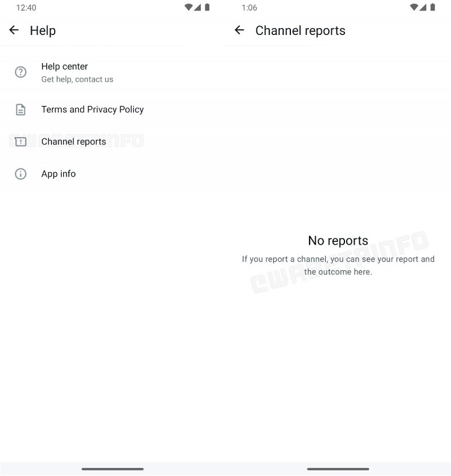Screen dimensions: 451x476
Task: Select the Channel reports list item
Action: click(x=73, y=142)
